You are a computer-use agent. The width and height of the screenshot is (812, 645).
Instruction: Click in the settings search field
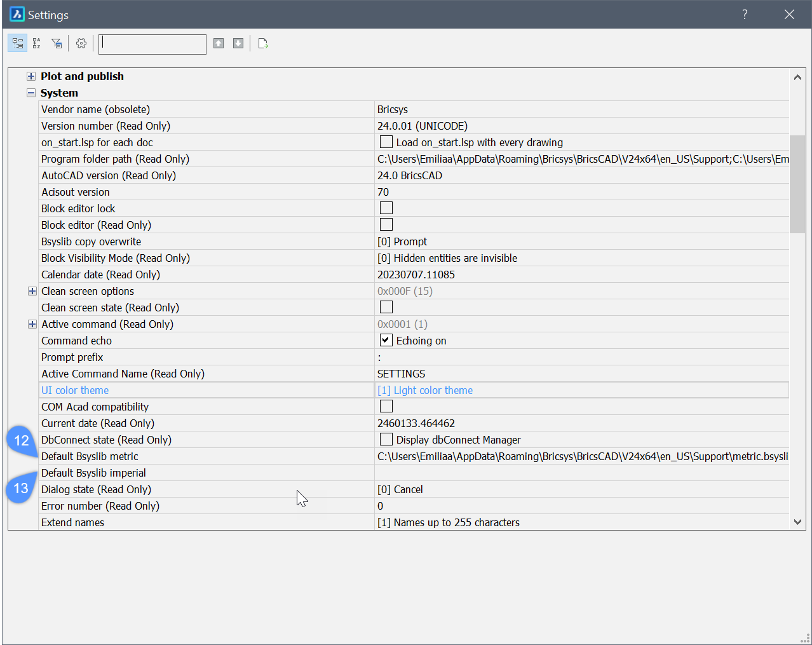tap(152, 44)
